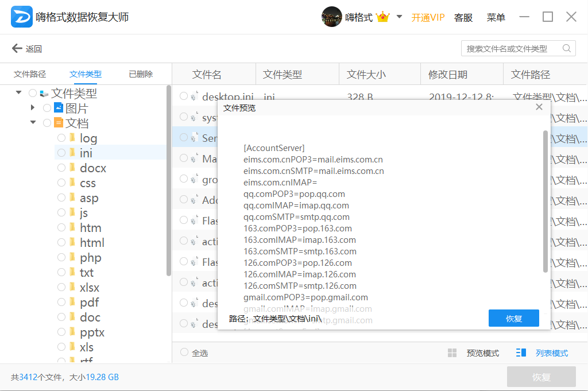This screenshot has width=588, height=391.
Task: Select the radio button for 图片
Action: pos(47,108)
